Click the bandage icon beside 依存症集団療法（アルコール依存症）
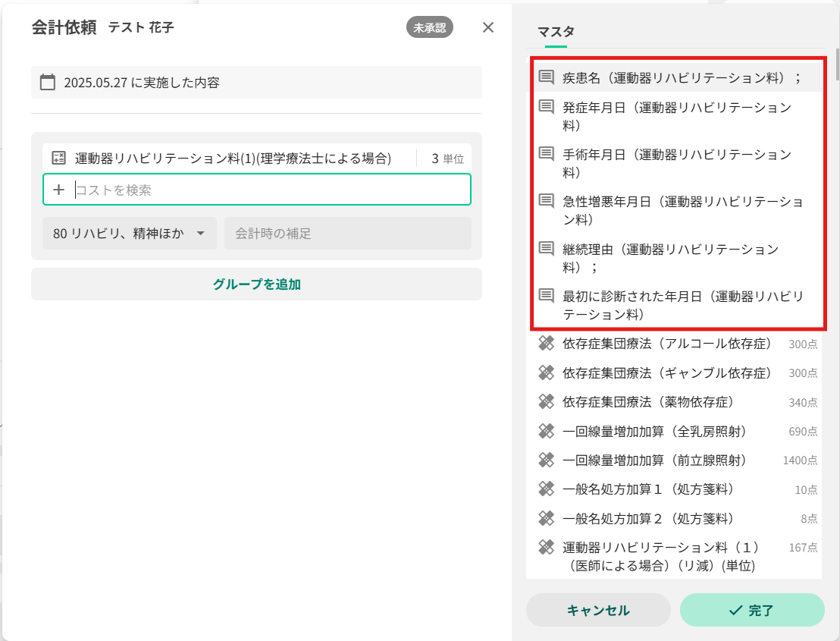840x641 pixels. [x=547, y=344]
